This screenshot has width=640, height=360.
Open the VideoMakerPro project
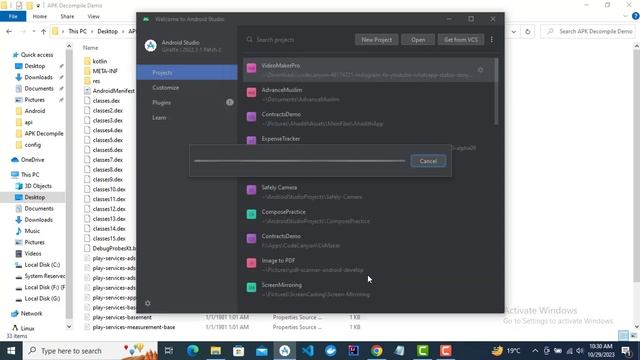369,70
